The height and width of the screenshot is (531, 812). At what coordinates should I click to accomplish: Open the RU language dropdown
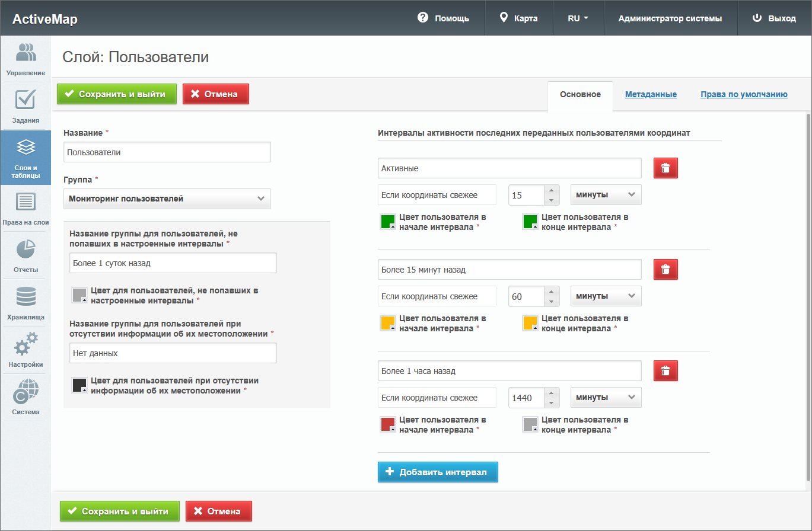(x=578, y=18)
